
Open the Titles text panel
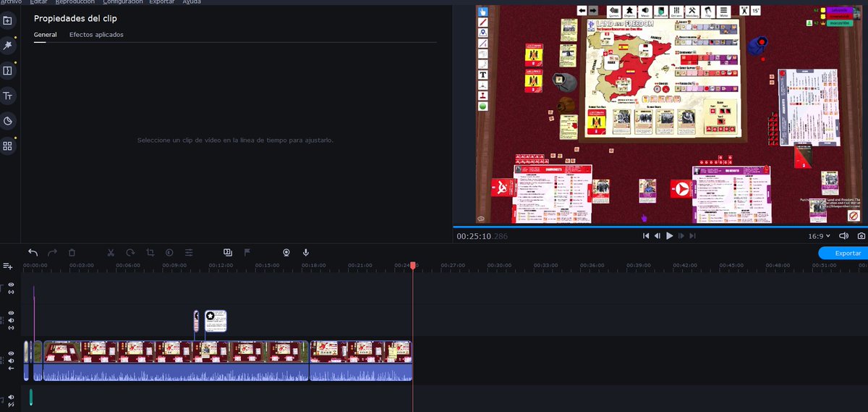tap(8, 96)
